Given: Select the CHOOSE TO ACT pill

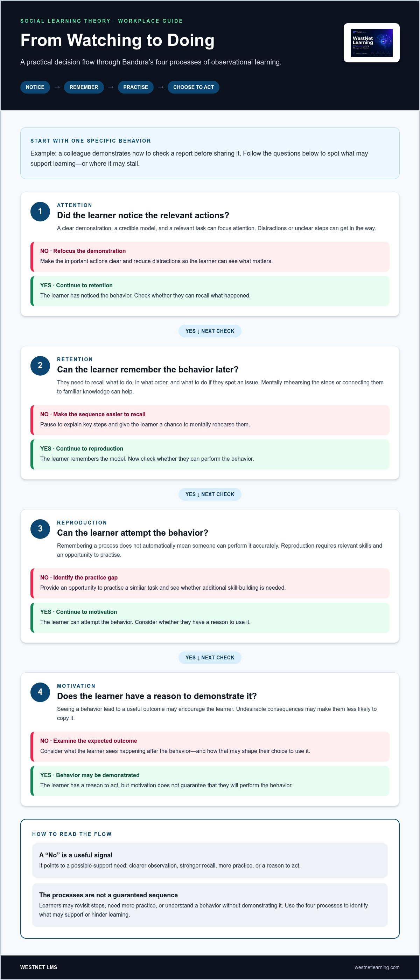Looking at the screenshot, I should click(x=194, y=87).
